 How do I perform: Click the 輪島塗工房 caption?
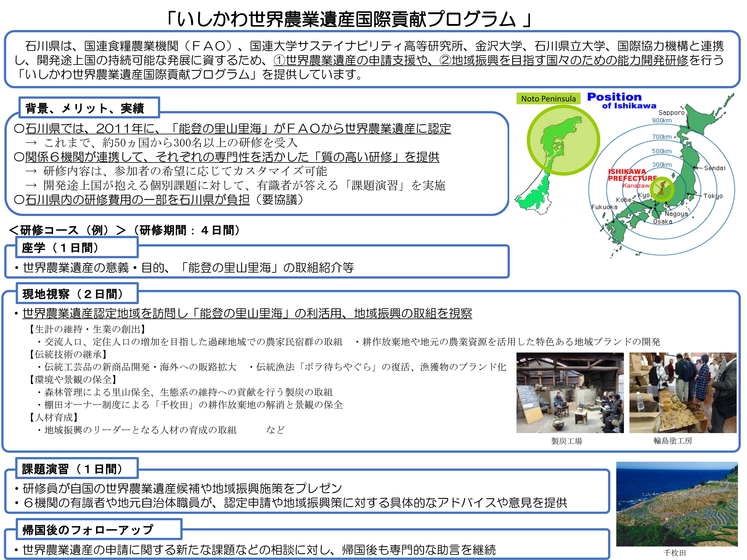pos(673,441)
